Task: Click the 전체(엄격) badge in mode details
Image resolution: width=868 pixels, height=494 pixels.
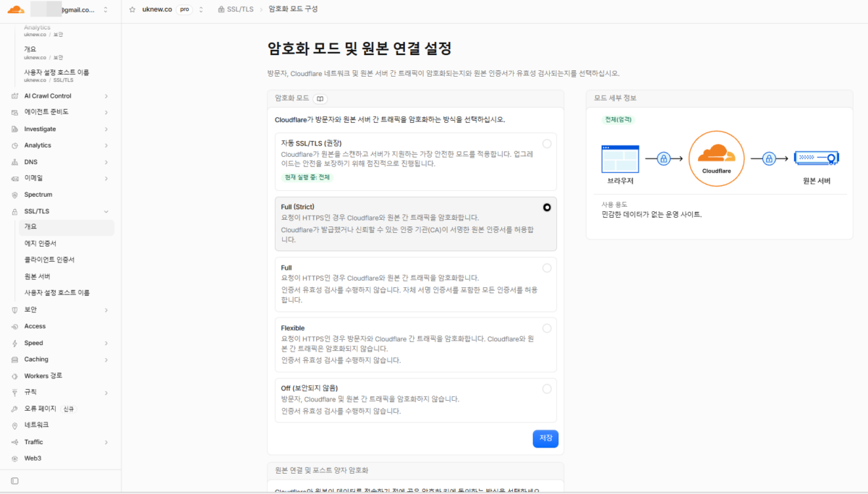Action: tap(619, 120)
